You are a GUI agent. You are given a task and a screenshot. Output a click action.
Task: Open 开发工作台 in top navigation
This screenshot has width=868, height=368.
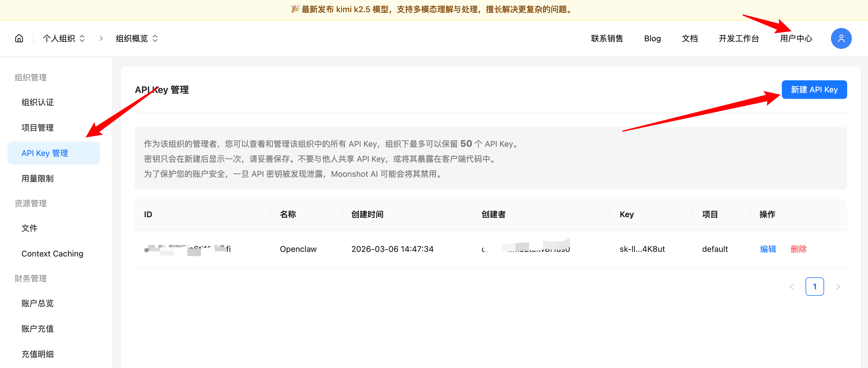(738, 38)
